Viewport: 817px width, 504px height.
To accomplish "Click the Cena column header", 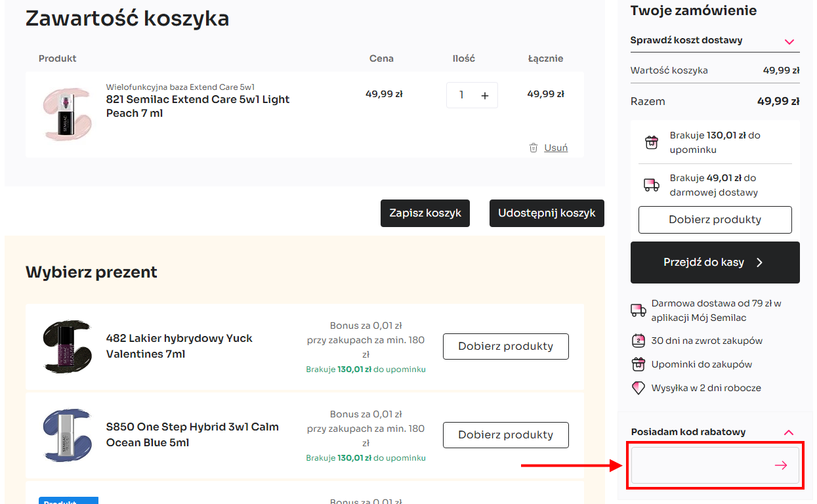I will [x=381, y=58].
